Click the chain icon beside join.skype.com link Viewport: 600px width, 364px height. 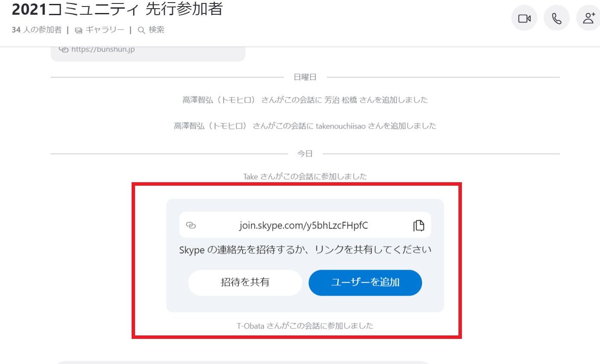click(x=191, y=225)
